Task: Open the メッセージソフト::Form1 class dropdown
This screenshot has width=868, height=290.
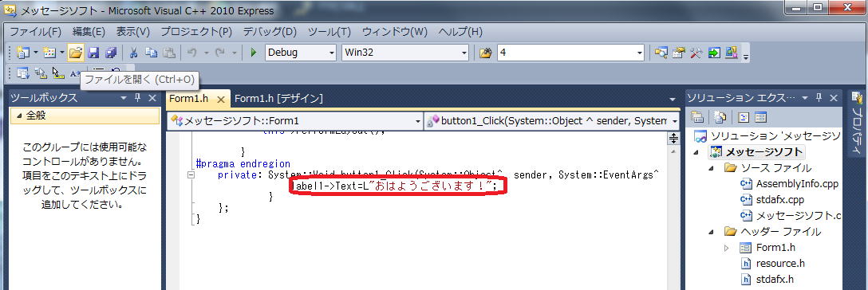Action: coord(417,121)
